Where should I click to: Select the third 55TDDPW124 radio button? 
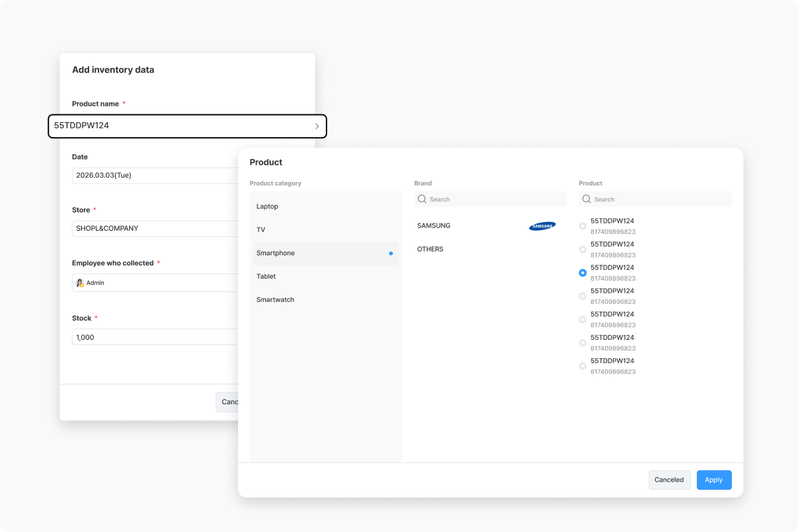(583, 273)
